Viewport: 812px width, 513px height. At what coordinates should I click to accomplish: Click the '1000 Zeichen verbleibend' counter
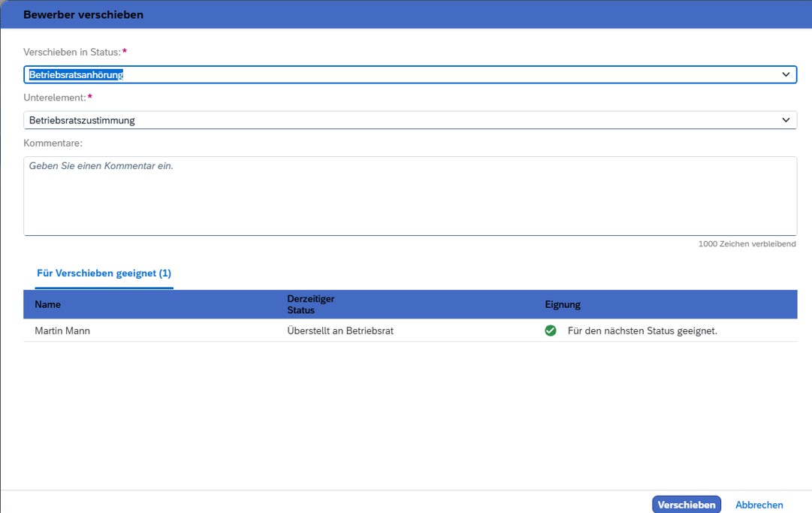pos(747,244)
